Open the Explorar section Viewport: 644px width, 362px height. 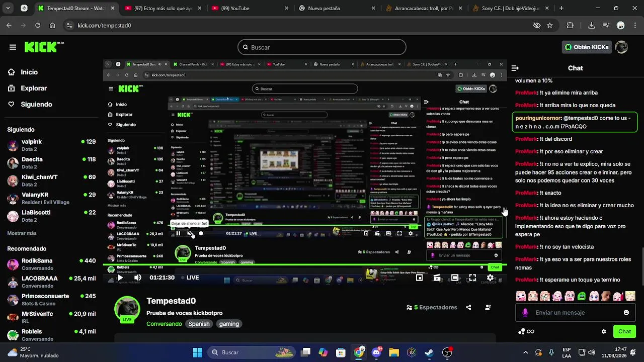(34, 88)
